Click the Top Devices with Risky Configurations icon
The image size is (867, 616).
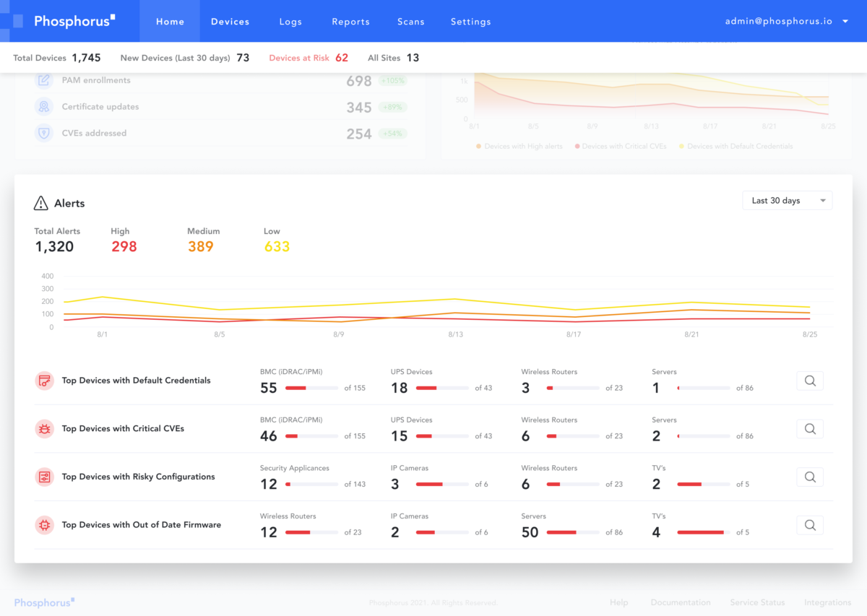[x=43, y=476]
